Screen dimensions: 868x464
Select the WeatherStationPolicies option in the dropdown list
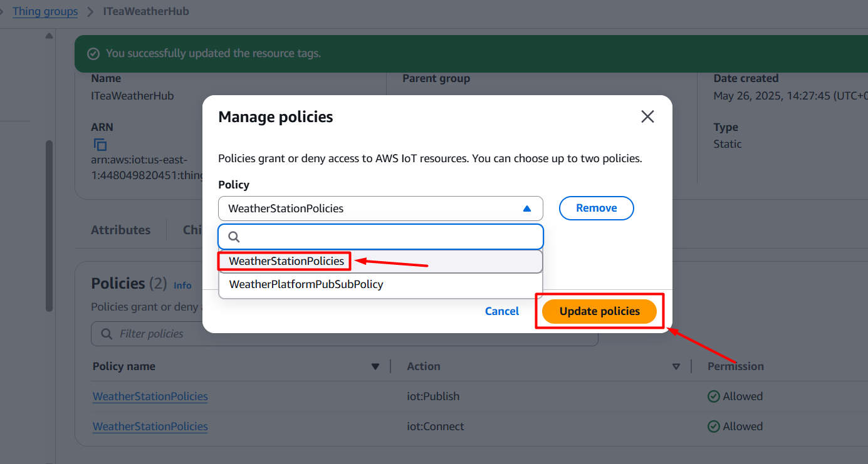tap(286, 261)
